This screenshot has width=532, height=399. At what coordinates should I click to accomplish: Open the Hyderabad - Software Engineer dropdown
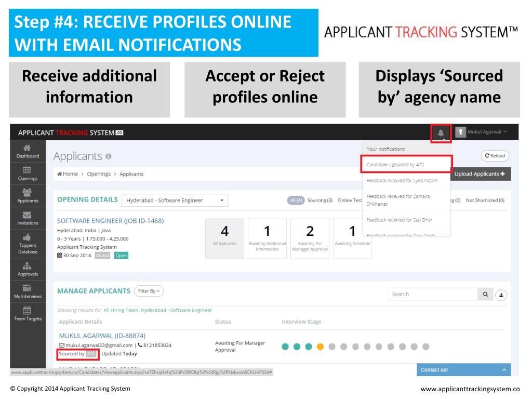click(175, 200)
